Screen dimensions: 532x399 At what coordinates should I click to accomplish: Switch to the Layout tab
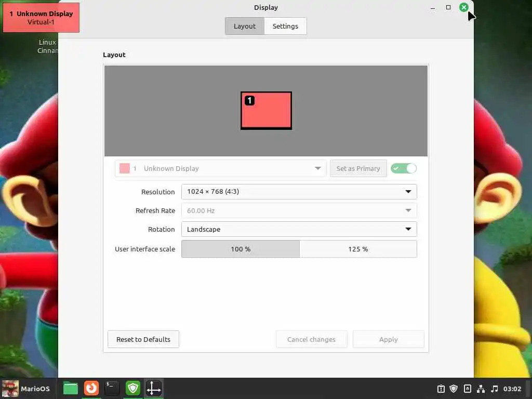[x=245, y=26]
